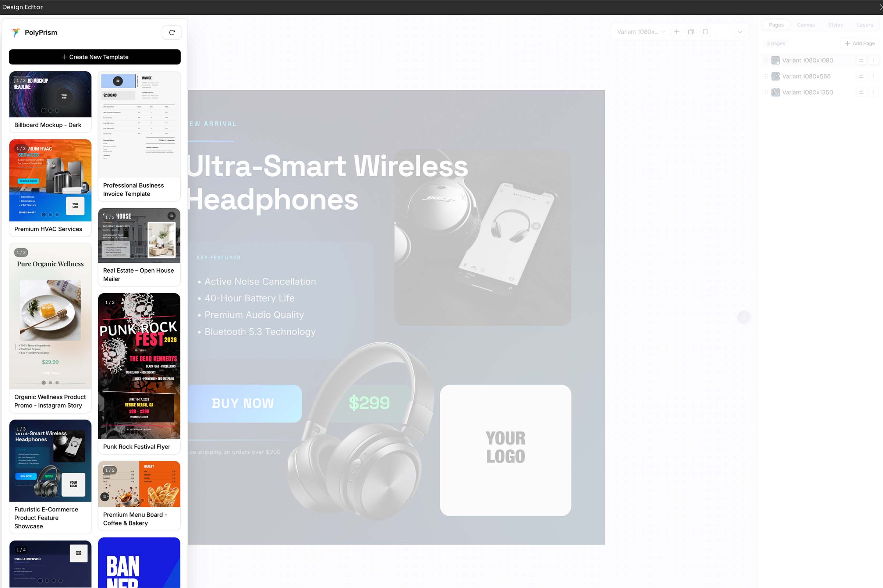This screenshot has height=588, width=883.
Task: Open the Variant 1080x... selector dropdown
Action: [641, 32]
